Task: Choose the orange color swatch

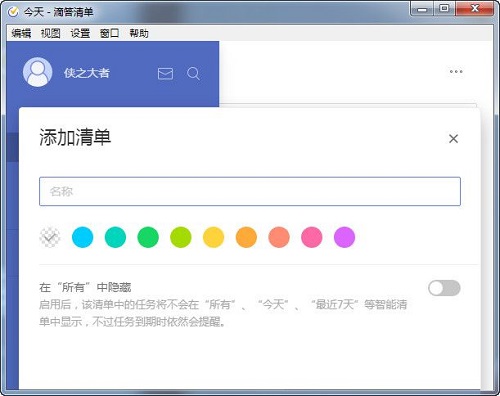Action: click(246, 237)
